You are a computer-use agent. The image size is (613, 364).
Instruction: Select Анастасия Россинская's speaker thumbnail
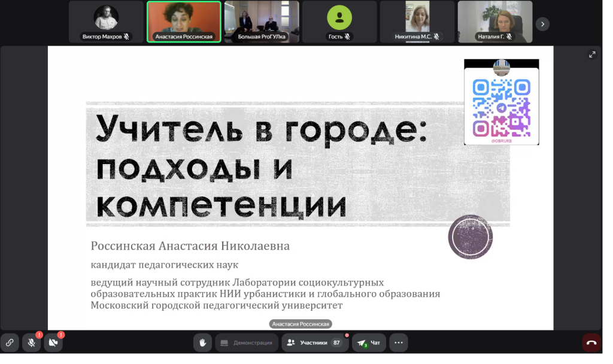(184, 19)
